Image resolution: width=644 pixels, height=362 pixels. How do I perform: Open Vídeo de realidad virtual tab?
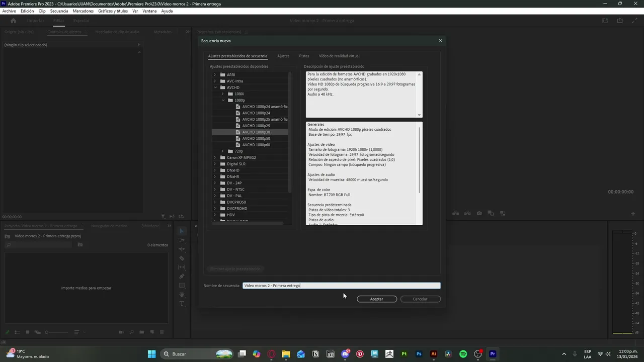click(339, 56)
